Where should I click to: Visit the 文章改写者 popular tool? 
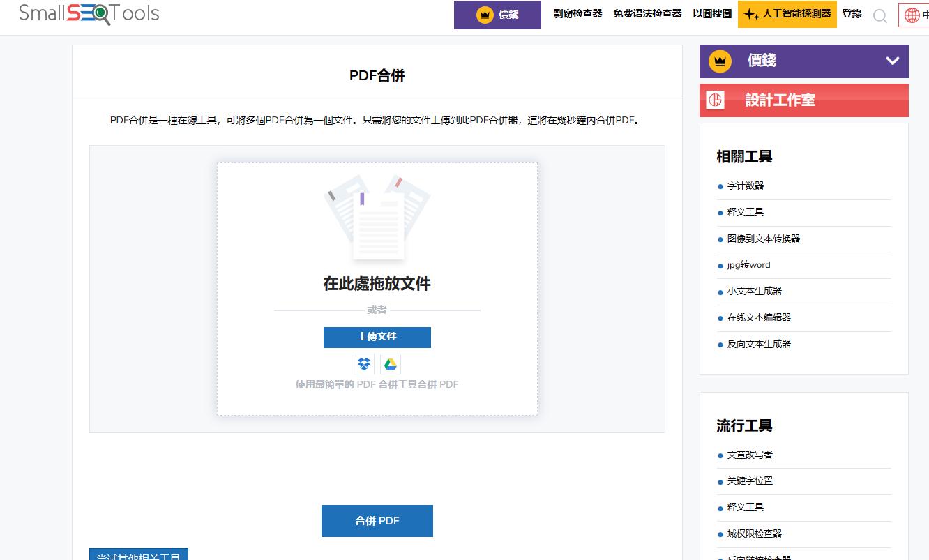click(x=749, y=454)
